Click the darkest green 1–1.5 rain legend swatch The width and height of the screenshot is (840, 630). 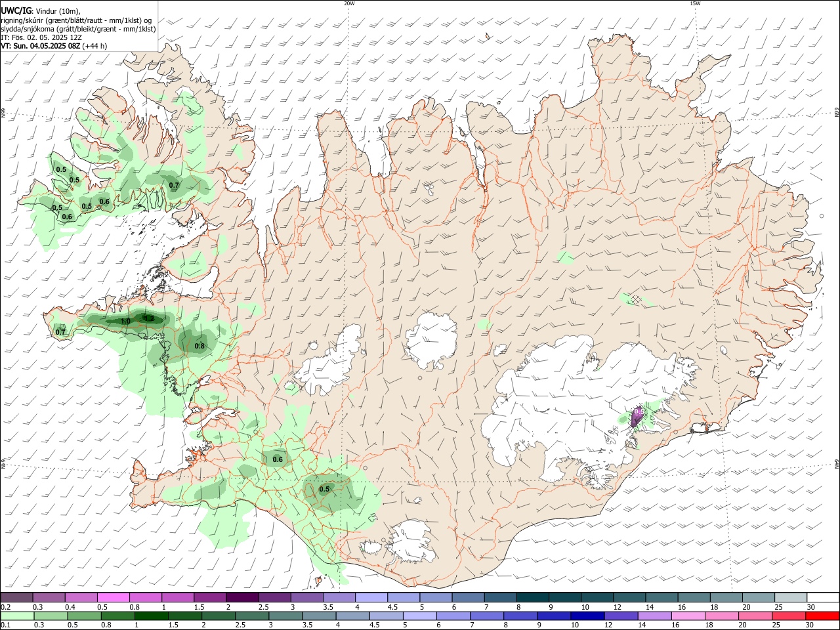152,616
